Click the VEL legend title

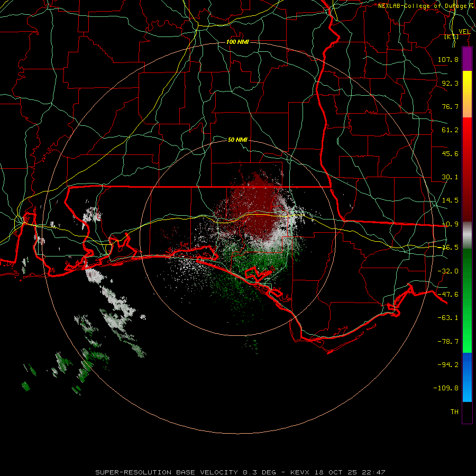465,32
